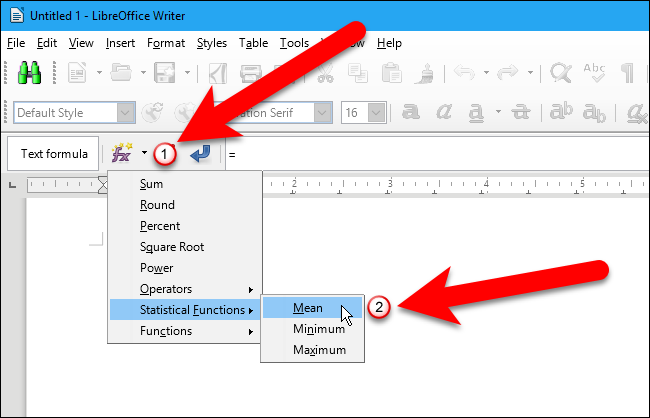
Task: Choose Power from formula menu
Action: click(x=185, y=268)
